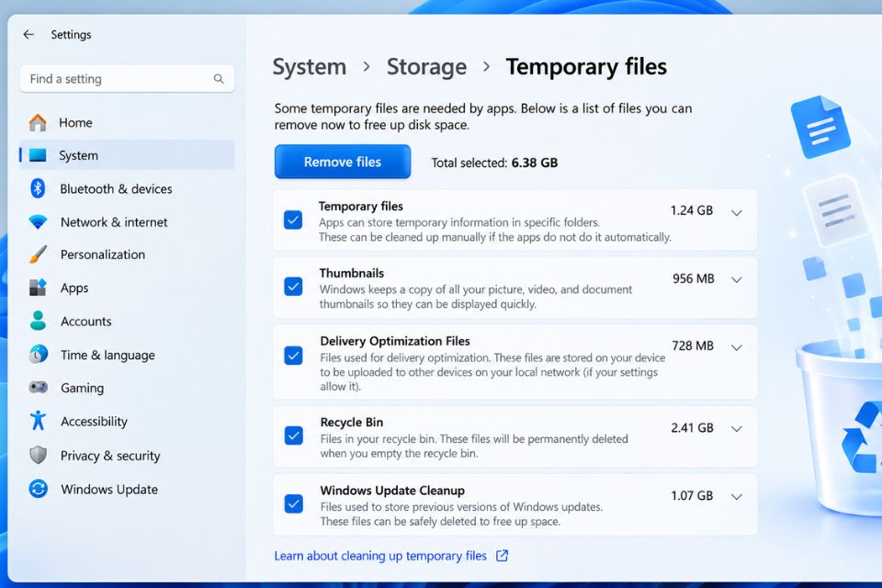The image size is (882, 588).
Task: Click the Privacy shield icon
Action: [38, 455]
